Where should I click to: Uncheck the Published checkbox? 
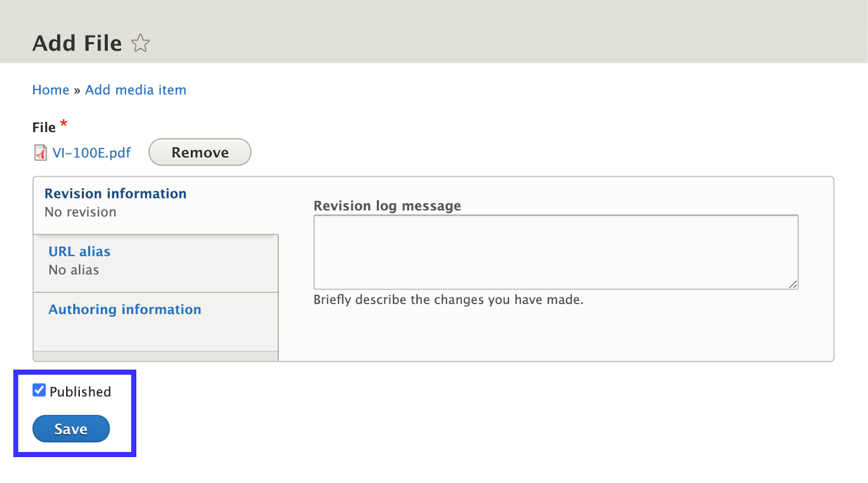pyautogui.click(x=39, y=390)
